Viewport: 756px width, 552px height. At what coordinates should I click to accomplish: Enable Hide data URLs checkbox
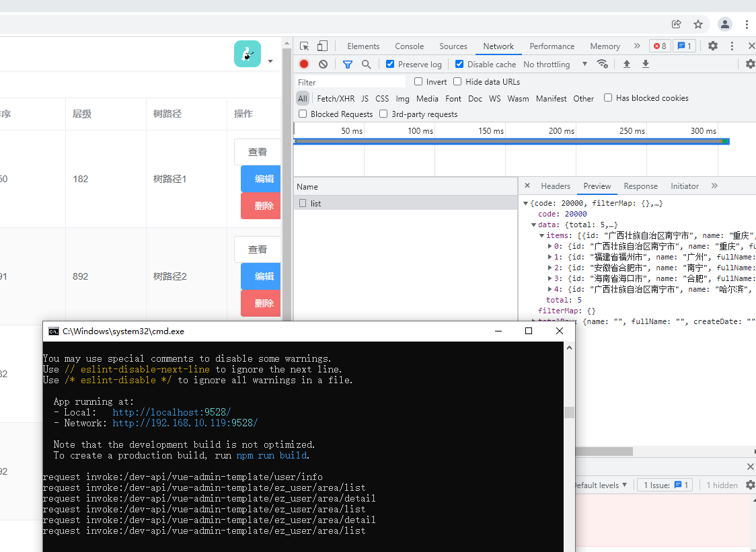pyautogui.click(x=457, y=81)
